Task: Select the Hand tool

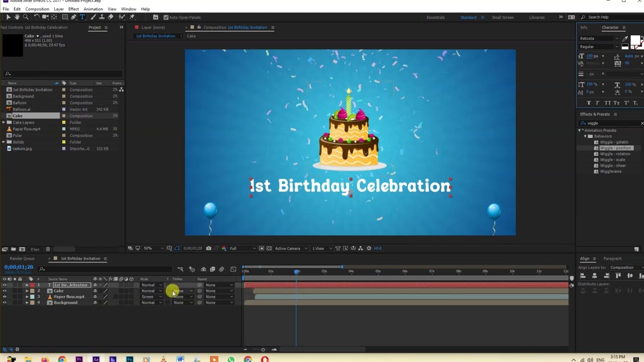Action: (x=17, y=17)
